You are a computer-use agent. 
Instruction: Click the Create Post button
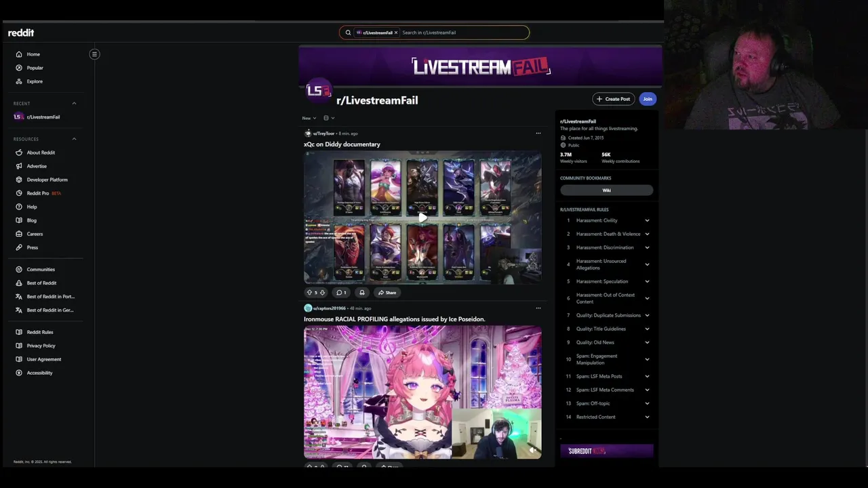click(613, 99)
